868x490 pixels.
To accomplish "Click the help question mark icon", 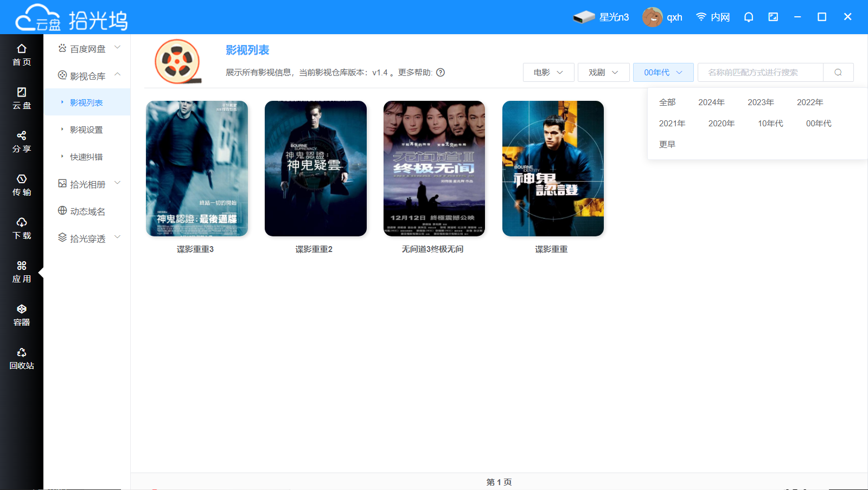I will 441,73.
